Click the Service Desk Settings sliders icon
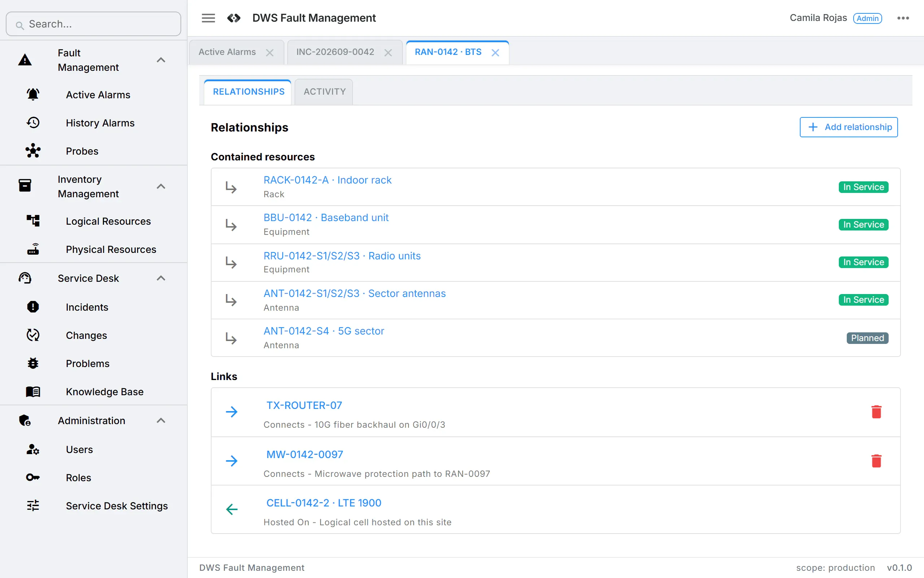The image size is (924, 578). pos(33,506)
